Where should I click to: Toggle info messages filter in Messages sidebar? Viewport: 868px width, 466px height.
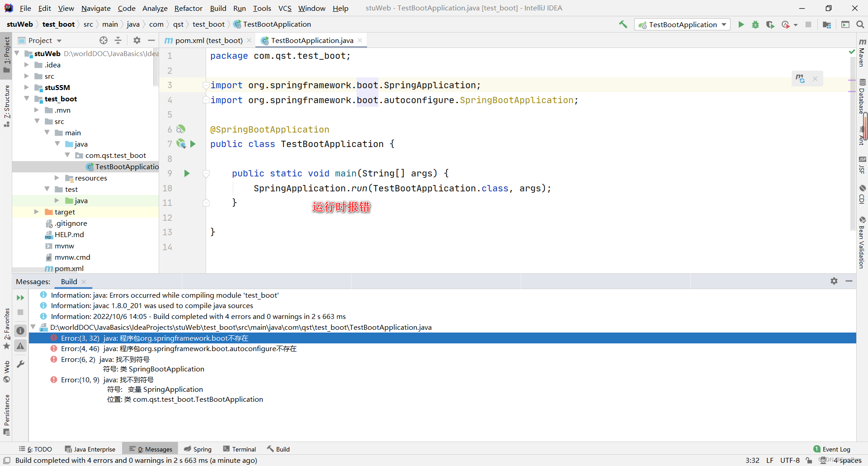[20, 331]
